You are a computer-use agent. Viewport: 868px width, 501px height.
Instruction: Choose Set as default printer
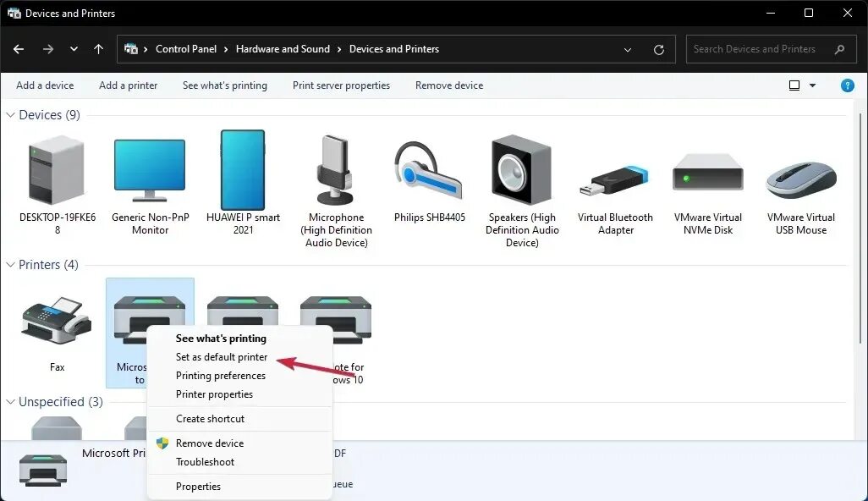click(x=222, y=357)
